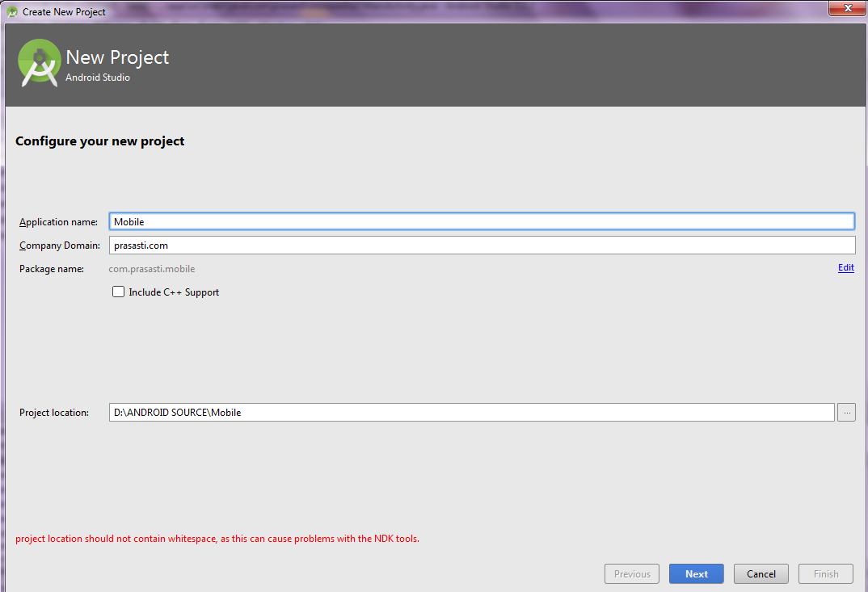Click the Mobile application name text

tap(129, 220)
